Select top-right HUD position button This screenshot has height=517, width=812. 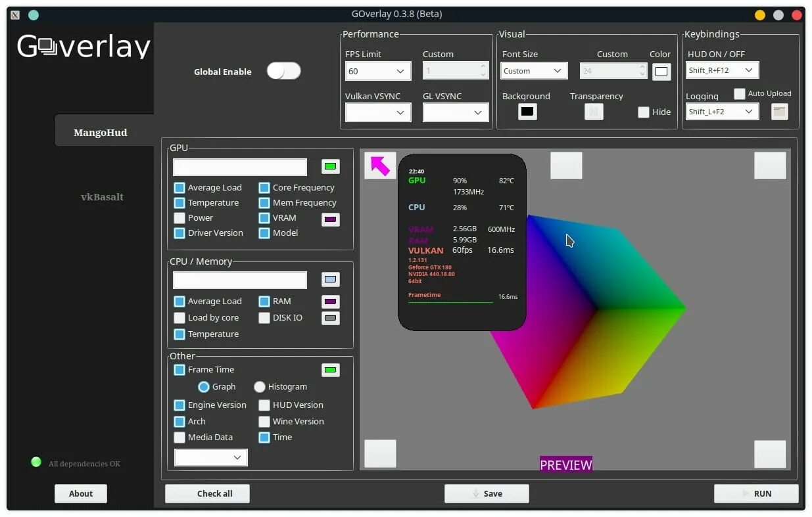(x=770, y=166)
